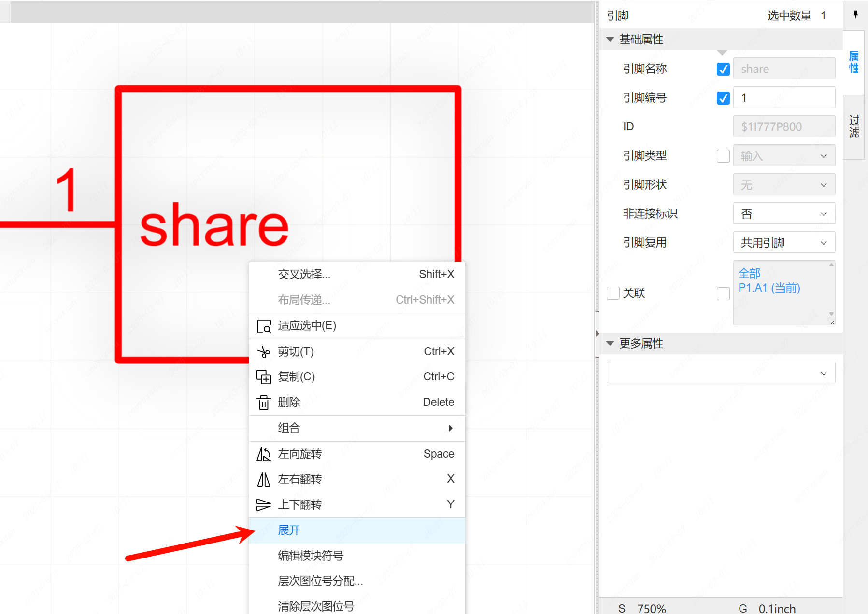Click the Rotate Left icon
This screenshot has height=614, width=868.
(x=263, y=454)
